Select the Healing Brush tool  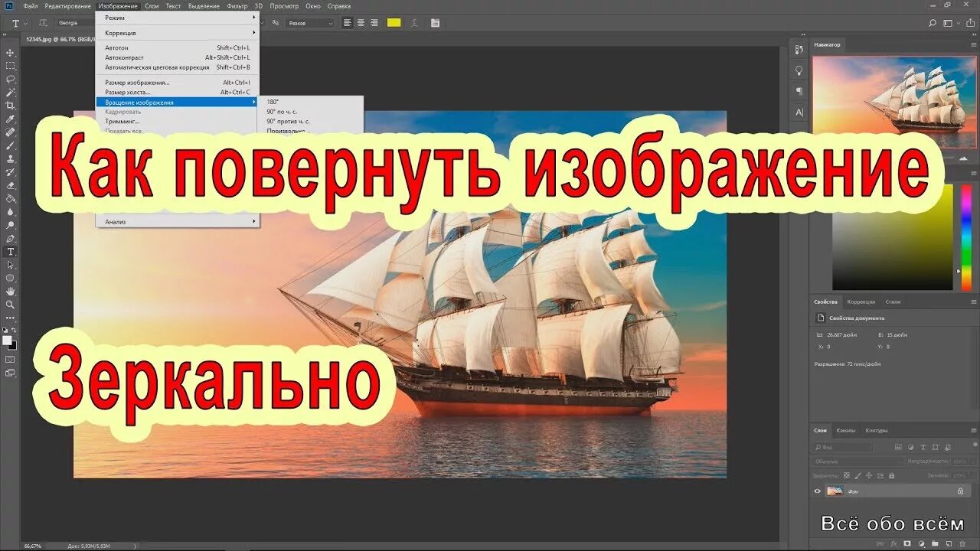[x=10, y=132]
